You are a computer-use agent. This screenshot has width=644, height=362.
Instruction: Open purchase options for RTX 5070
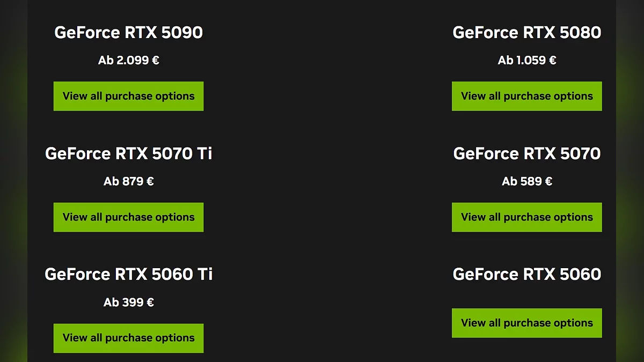click(526, 217)
